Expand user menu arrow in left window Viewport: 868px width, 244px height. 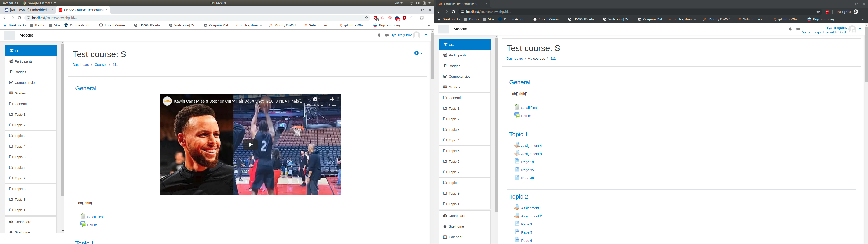[426, 35]
